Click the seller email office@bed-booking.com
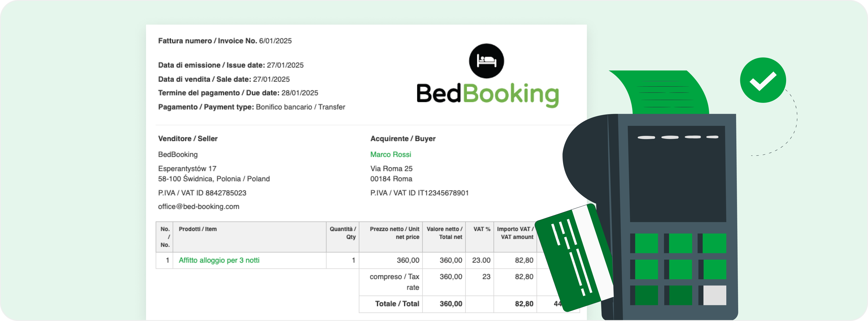Viewport: 868px width, 321px height. [199, 207]
